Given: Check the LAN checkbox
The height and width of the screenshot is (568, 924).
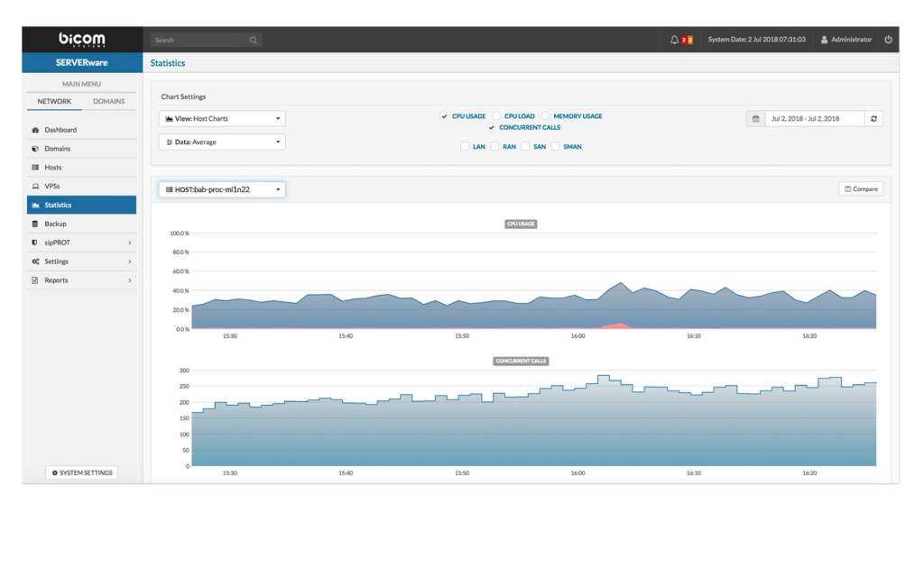Looking at the screenshot, I should 465,146.
